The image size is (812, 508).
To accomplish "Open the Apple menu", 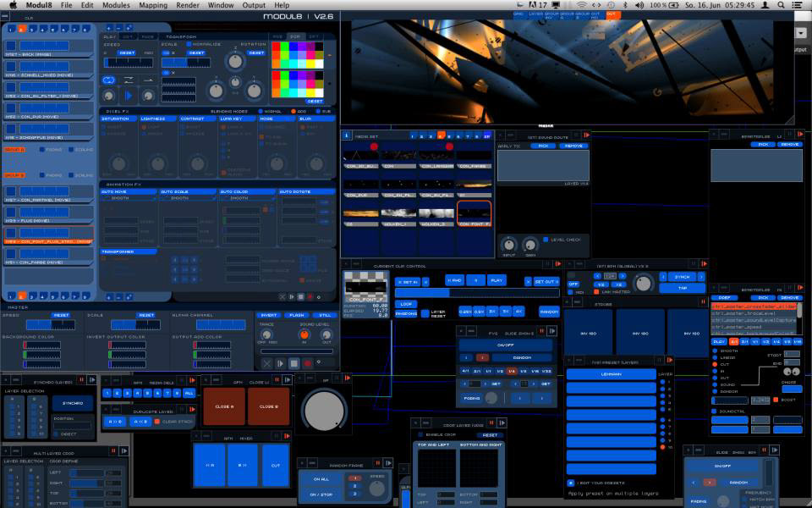I will [x=14, y=5].
